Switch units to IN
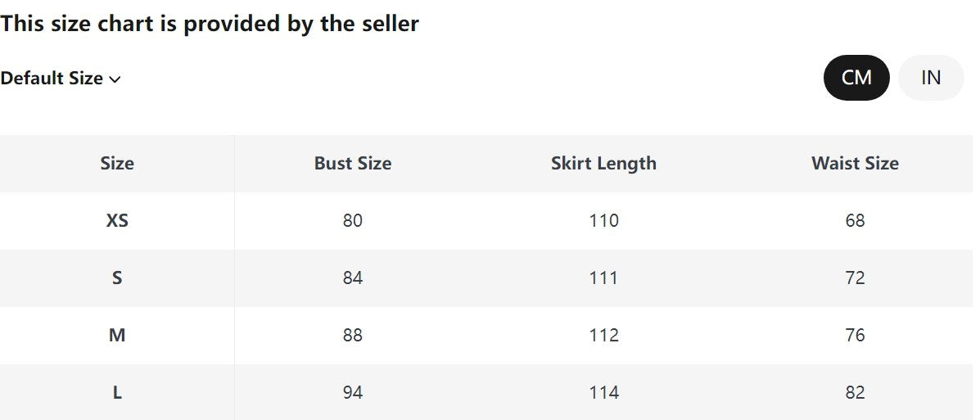Screen dimensions: 980x420 pyautogui.click(x=930, y=78)
